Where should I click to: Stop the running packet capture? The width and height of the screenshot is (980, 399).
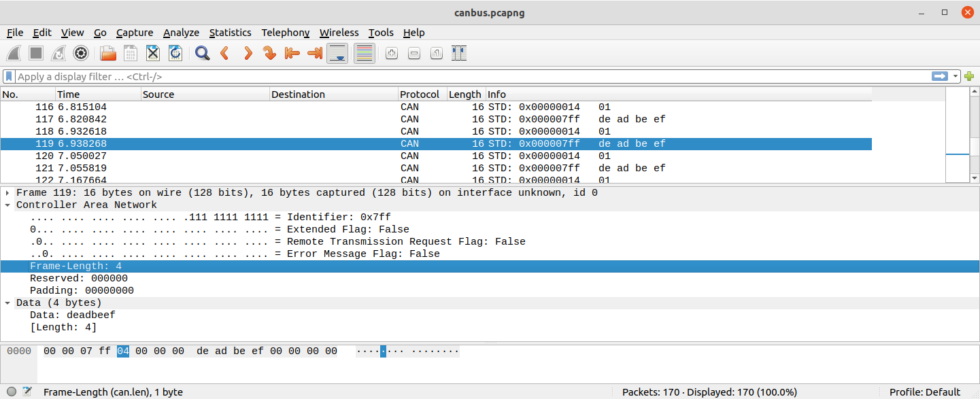[x=37, y=53]
